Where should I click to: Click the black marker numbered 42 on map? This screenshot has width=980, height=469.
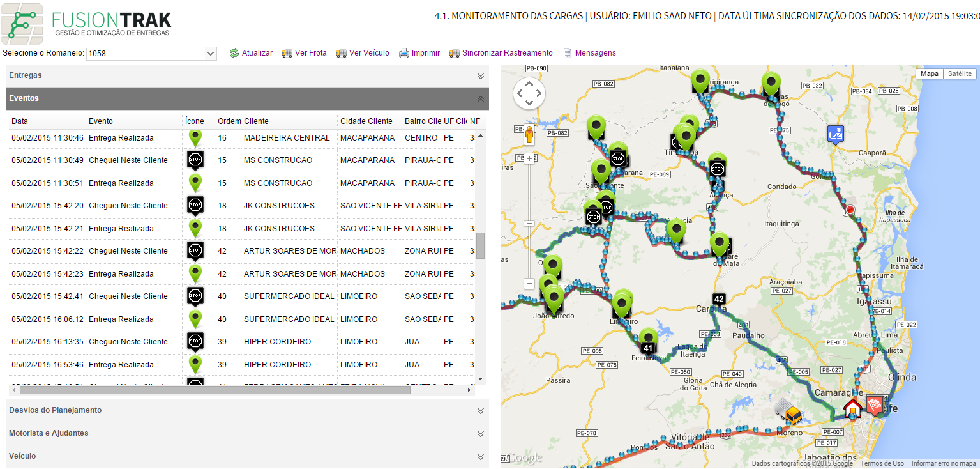(x=720, y=299)
